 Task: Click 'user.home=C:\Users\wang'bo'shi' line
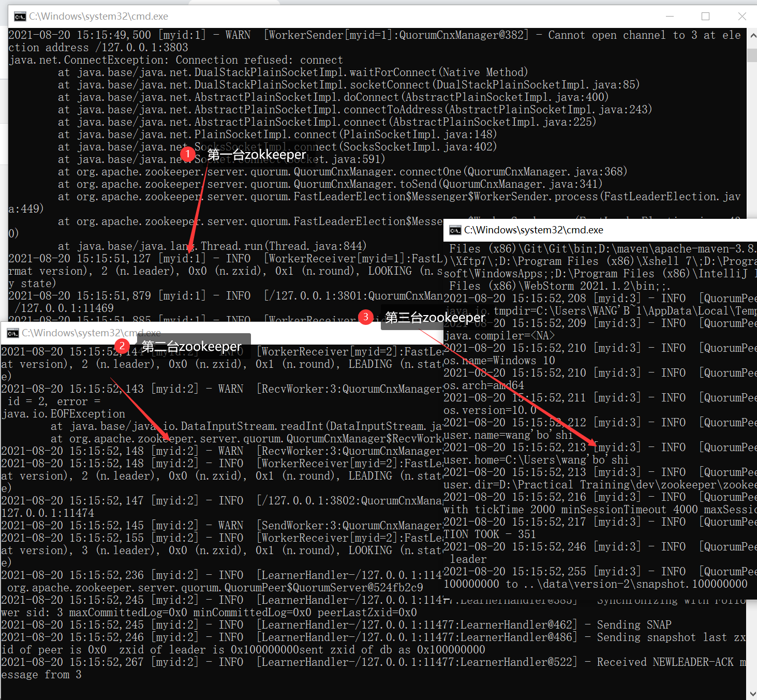(x=537, y=460)
